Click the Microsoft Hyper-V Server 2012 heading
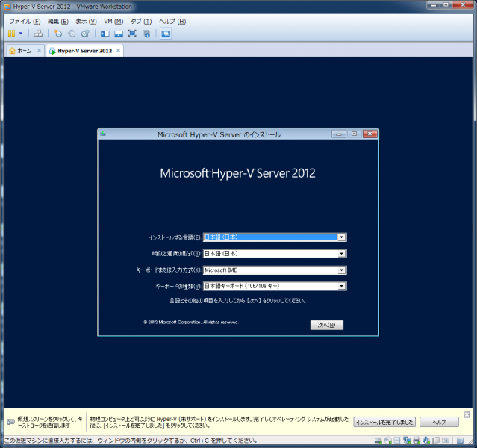Viewport: 477px width, 448px height. (237, 173)
